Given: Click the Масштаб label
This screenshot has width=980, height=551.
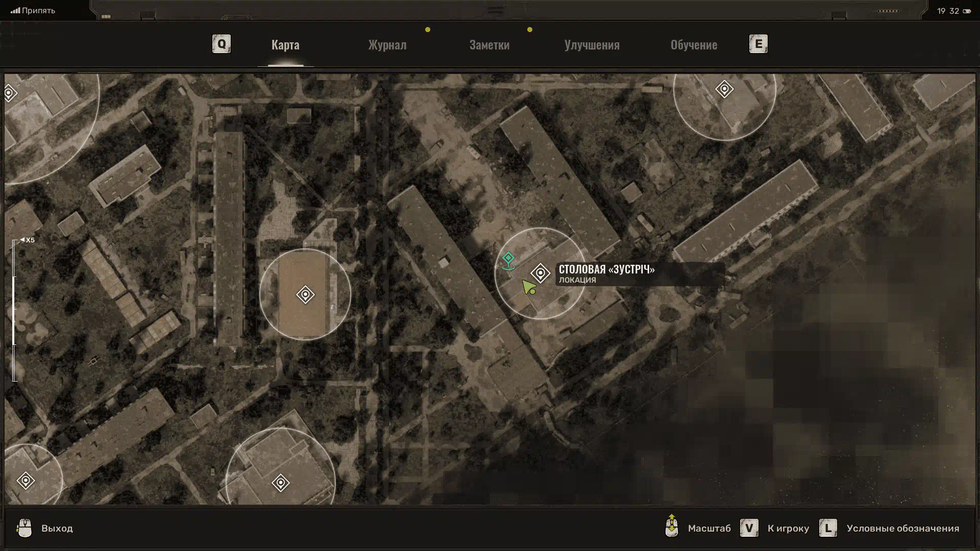Looking at the screenshot, I should pyautogui.click(x=709, y=529).
